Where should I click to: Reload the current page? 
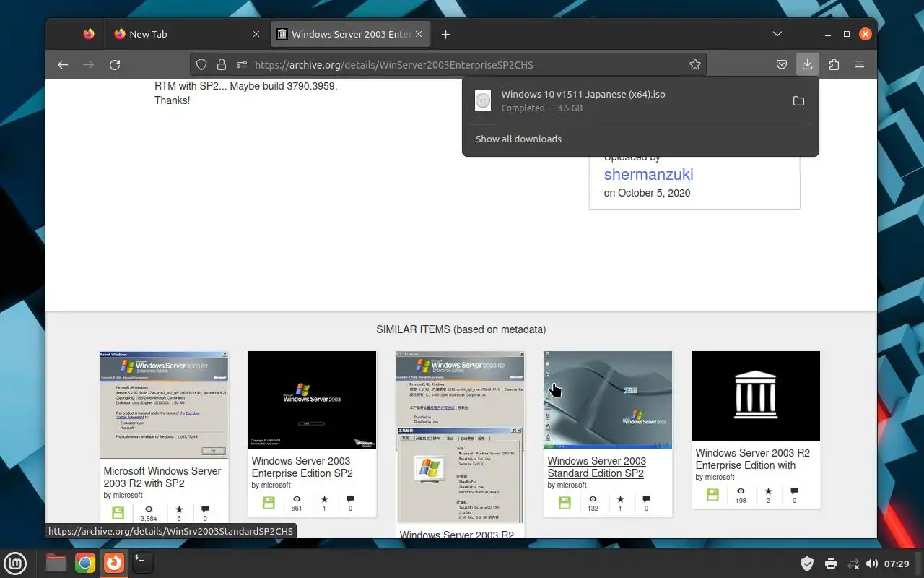coord(115,64)
